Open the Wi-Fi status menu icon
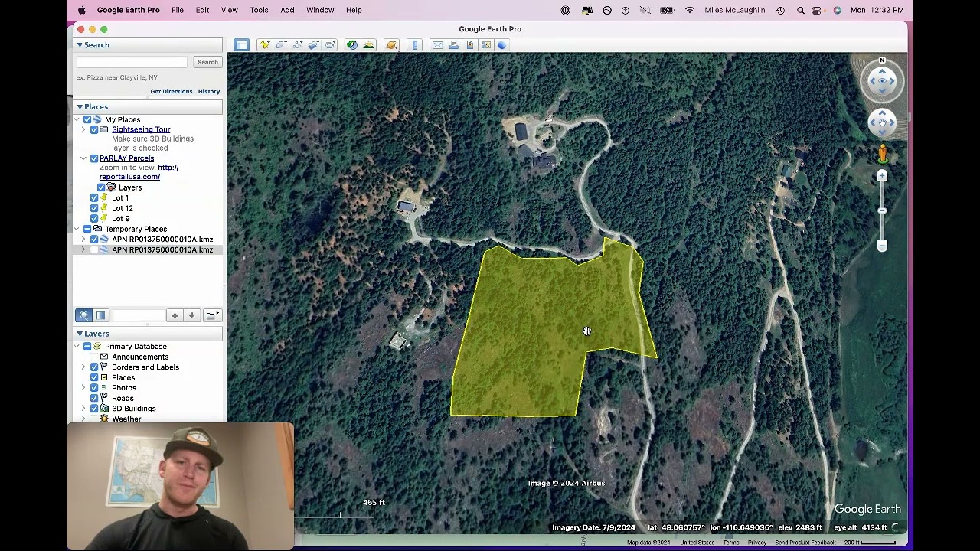Screen dimensions: 980x551 [x=690, y=10]
